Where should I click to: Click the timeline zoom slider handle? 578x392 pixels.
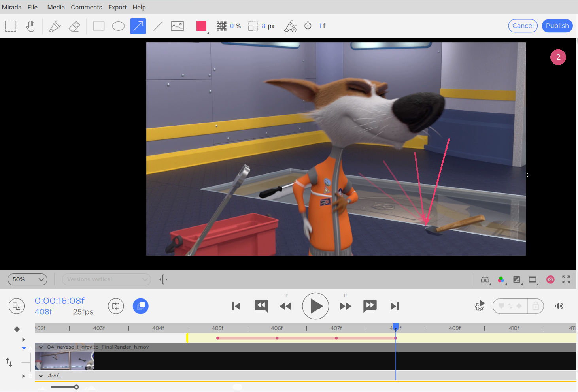(76, 387)
